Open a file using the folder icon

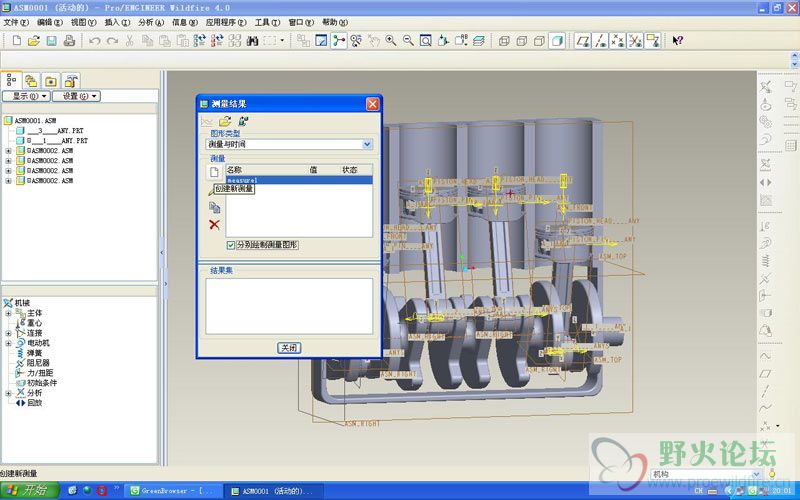tap(34, 40)
